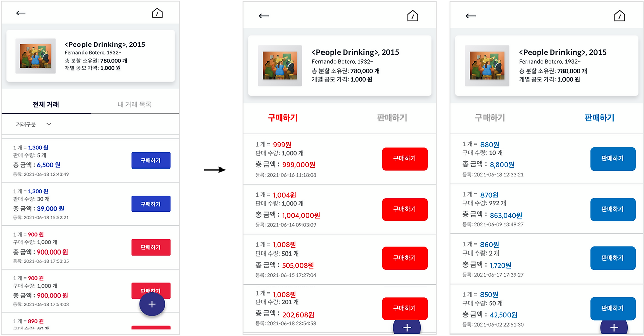
Task: Click 구매하기 button for 6,500 원 listing
Action: (151, 160)
